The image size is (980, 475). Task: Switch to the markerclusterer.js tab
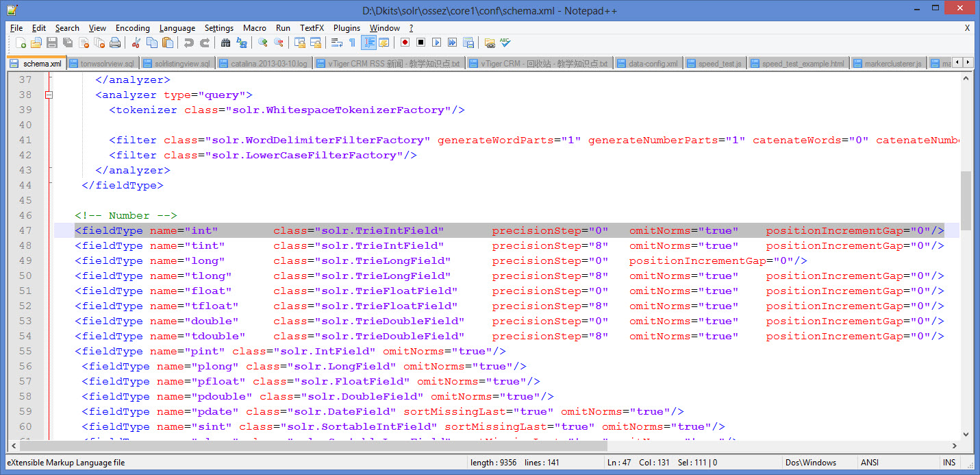tap(888, 64)
